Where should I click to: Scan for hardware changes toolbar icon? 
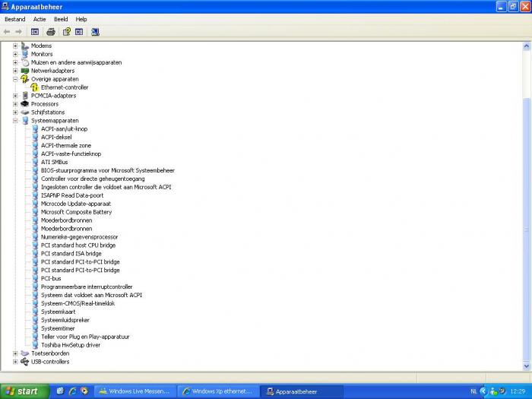click(x=95, y=32)
